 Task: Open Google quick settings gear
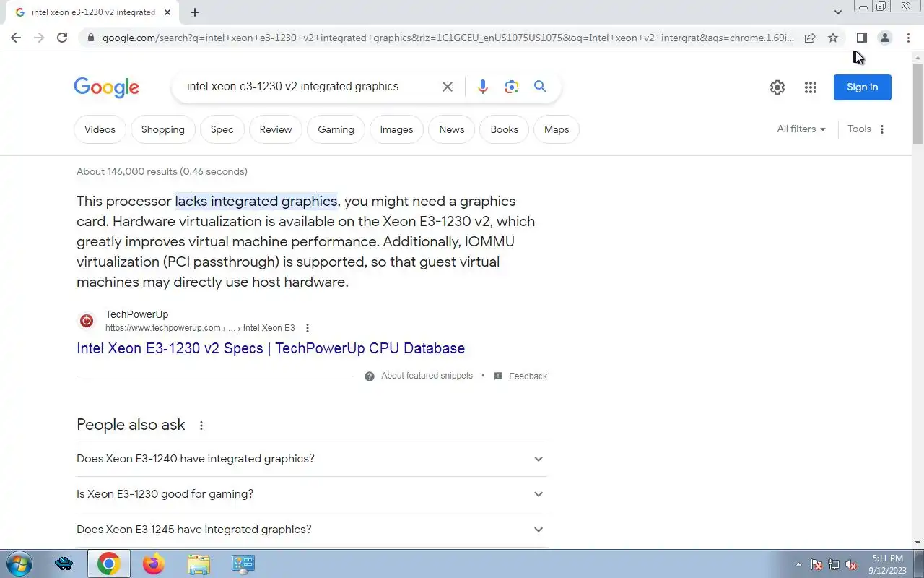point(777,87)
